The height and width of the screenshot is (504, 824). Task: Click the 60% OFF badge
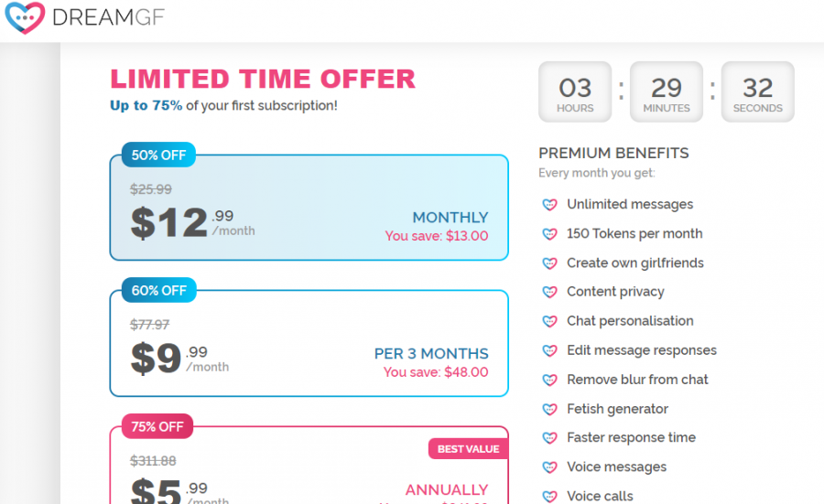[x=159, y=290]
